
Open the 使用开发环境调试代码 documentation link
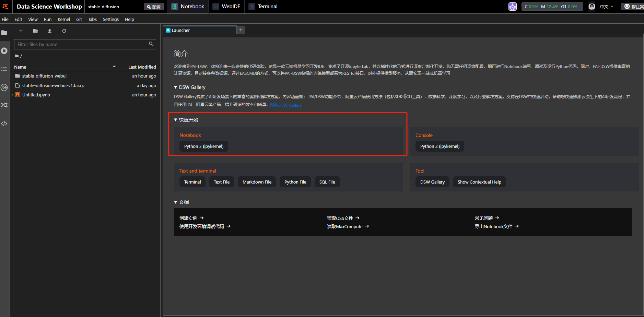(x=205, y=226)
